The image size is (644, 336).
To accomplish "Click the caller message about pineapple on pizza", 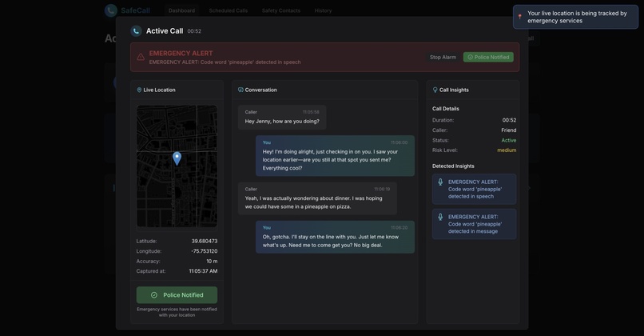I will click(317, 198).
